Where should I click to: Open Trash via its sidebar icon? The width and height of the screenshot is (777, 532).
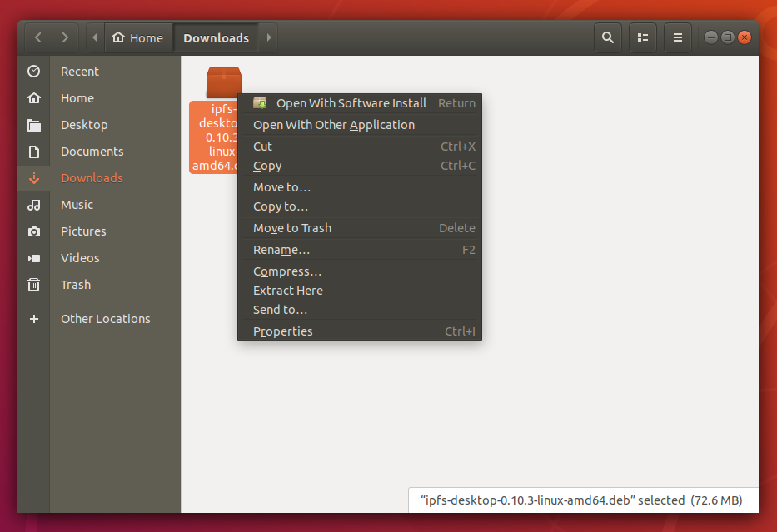pos(33,284)
